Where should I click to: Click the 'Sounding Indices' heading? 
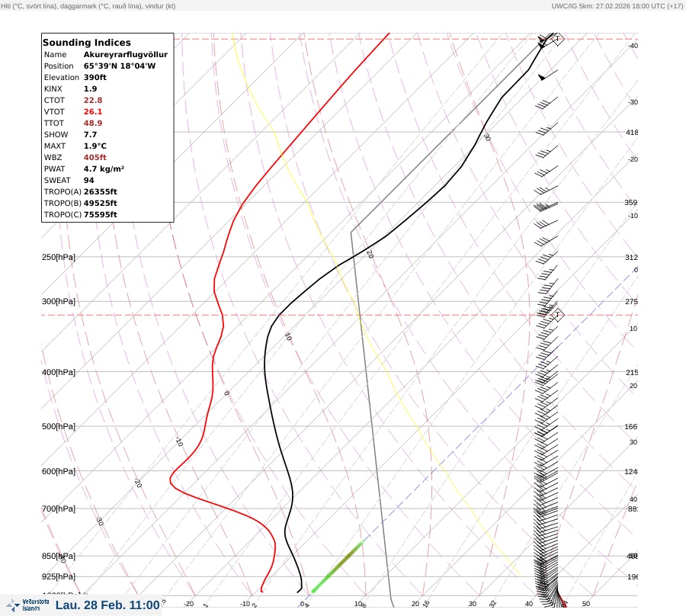87,43
